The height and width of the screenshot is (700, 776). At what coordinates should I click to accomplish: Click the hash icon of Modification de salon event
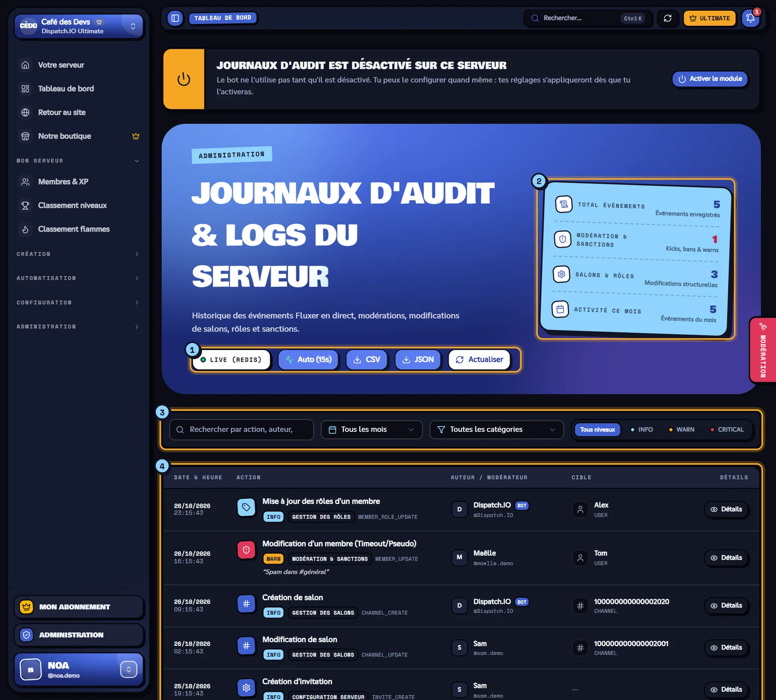(x=246, y=646)
